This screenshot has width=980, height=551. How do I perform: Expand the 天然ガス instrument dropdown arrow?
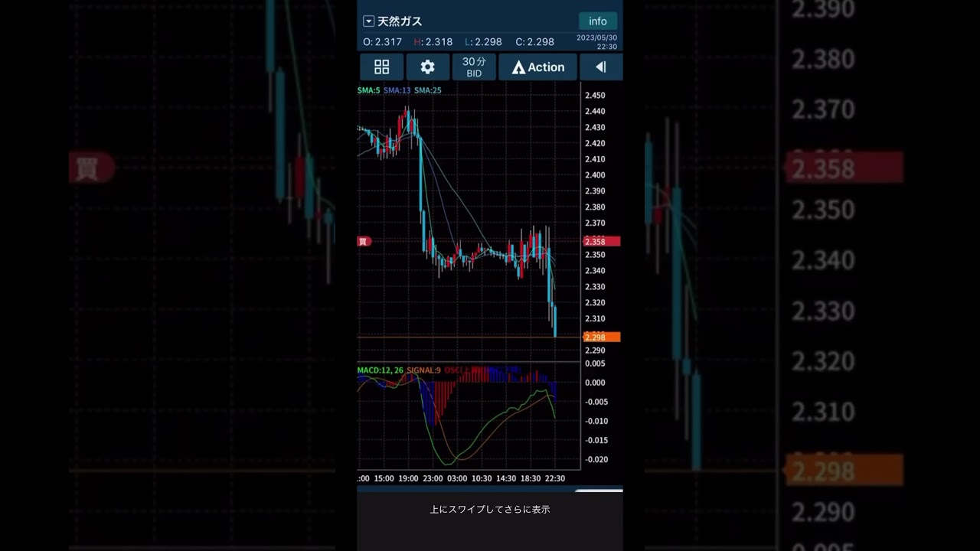(x=368, y=21)
